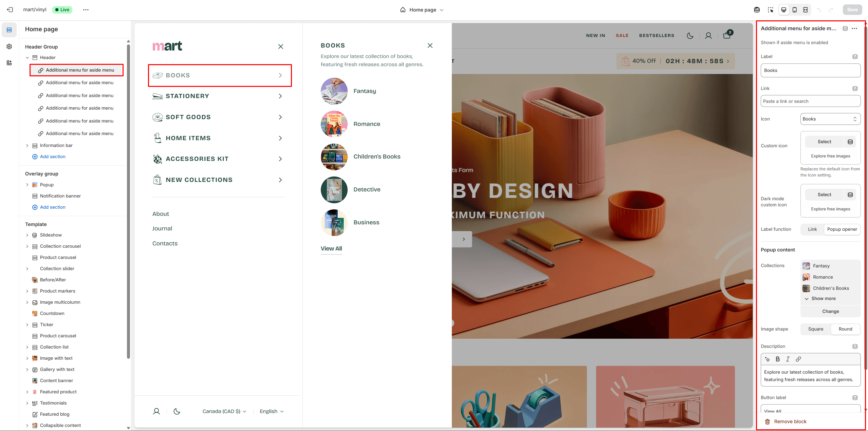Switch to mobile preview icon
The image size is (868, 431).
pos(794,10)
